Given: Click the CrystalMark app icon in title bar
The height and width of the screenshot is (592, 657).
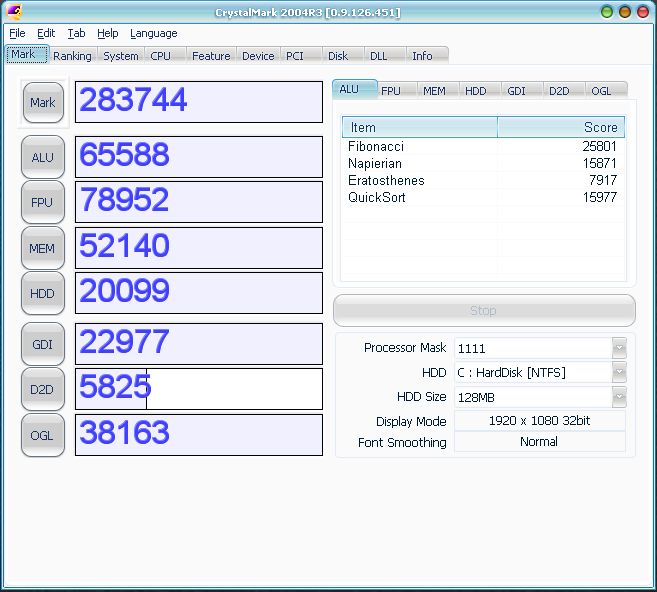Looking at the screenshot, I should (14, 11).
